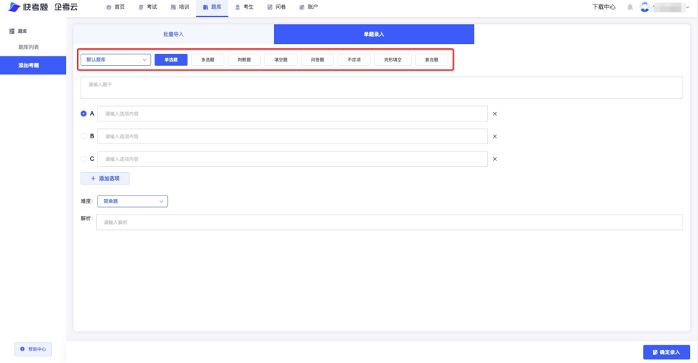
Task: Mark option A as correct answer
Action: pyautogui.click(x=83, y=114)
